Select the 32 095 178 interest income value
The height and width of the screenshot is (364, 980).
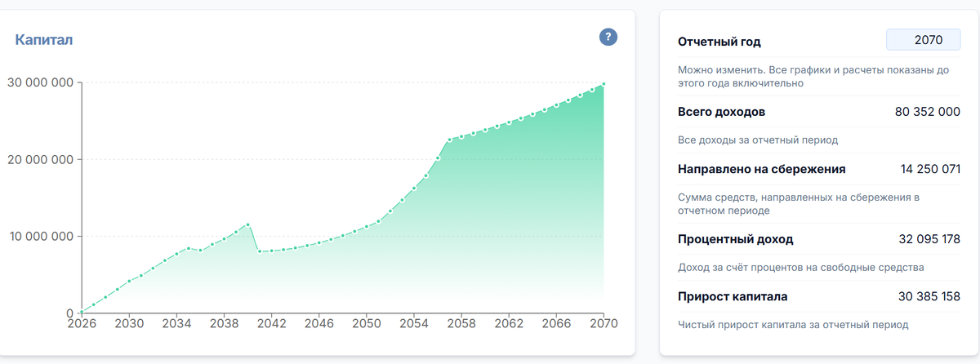[x=929, y=239]
